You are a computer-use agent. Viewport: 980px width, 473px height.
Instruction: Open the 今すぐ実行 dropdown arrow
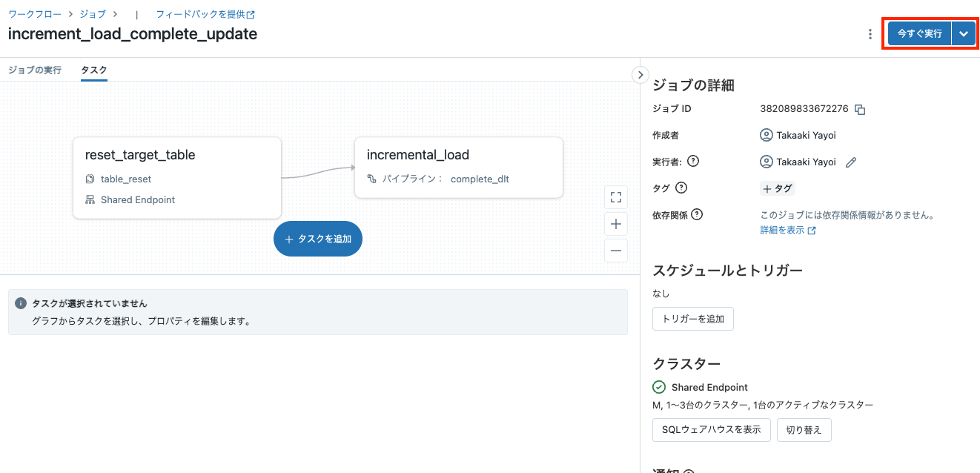[x=964, y=33]
